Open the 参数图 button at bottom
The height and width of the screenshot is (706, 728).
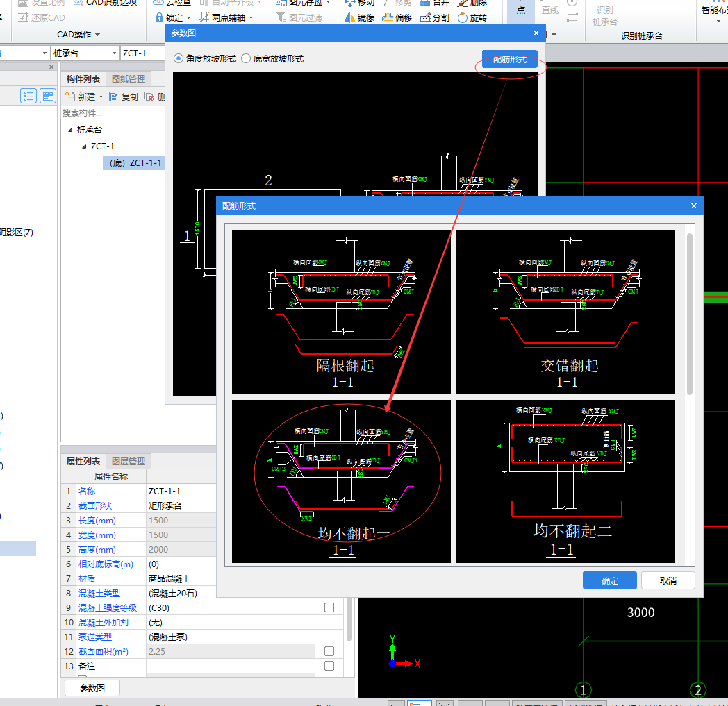(92, 688)
